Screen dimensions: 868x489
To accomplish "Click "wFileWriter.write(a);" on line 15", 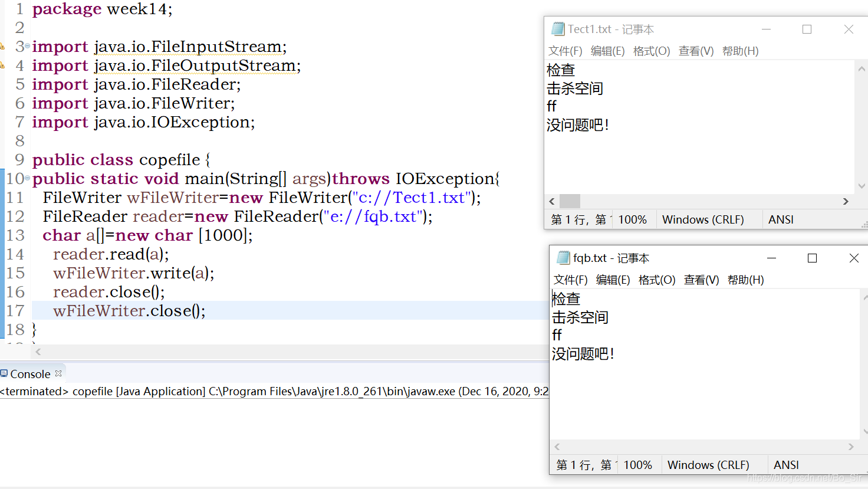I will [134, 273].
